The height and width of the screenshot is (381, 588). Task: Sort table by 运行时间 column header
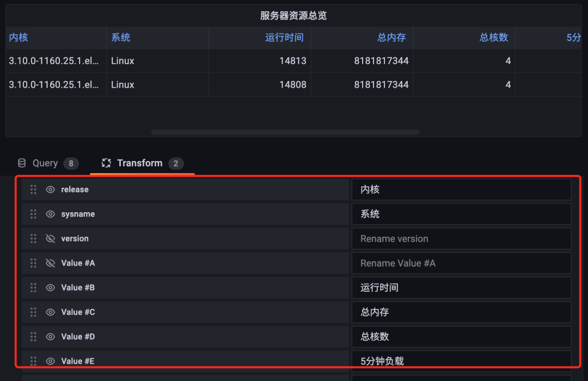[x=284, y=38]
